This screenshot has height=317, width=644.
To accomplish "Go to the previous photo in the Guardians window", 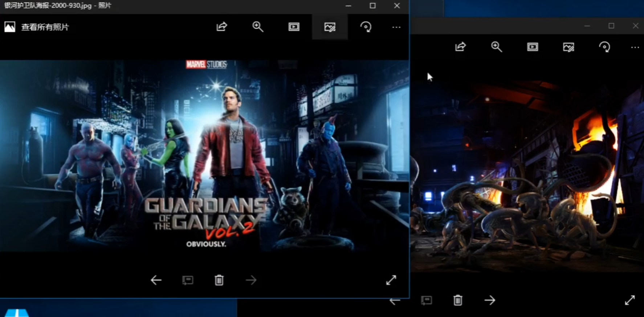I will (x=156, y=280).
